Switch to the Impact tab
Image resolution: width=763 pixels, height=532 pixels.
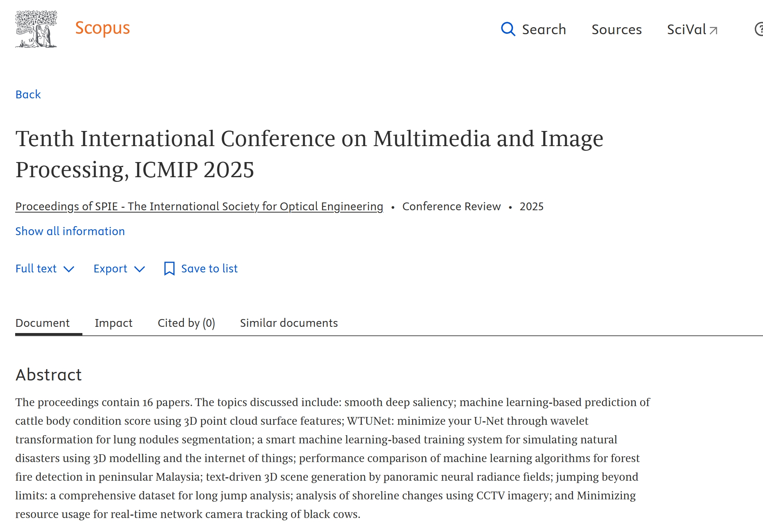pyautogui.click(x=113, y=323)
